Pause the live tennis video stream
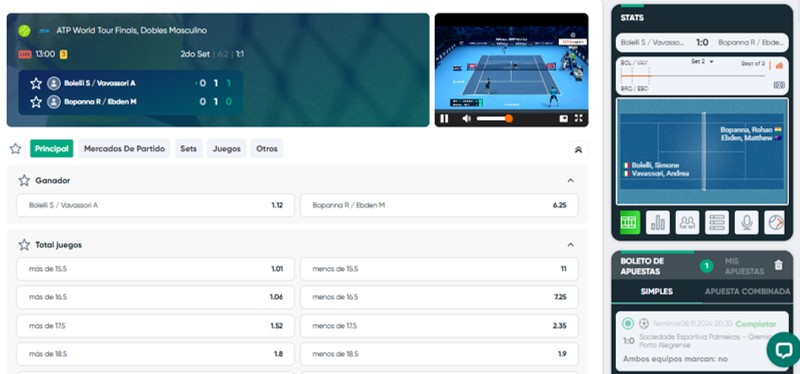 [x=444, y=118]
